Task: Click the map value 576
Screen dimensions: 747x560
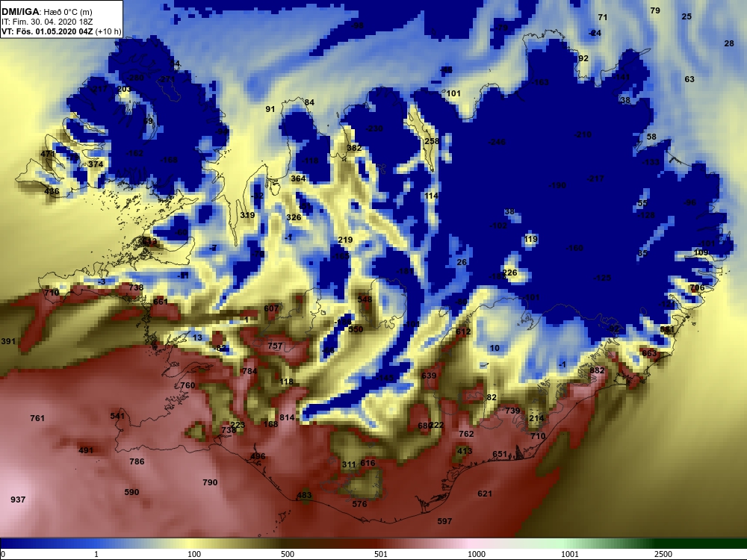Action: (x=360, y=504)
